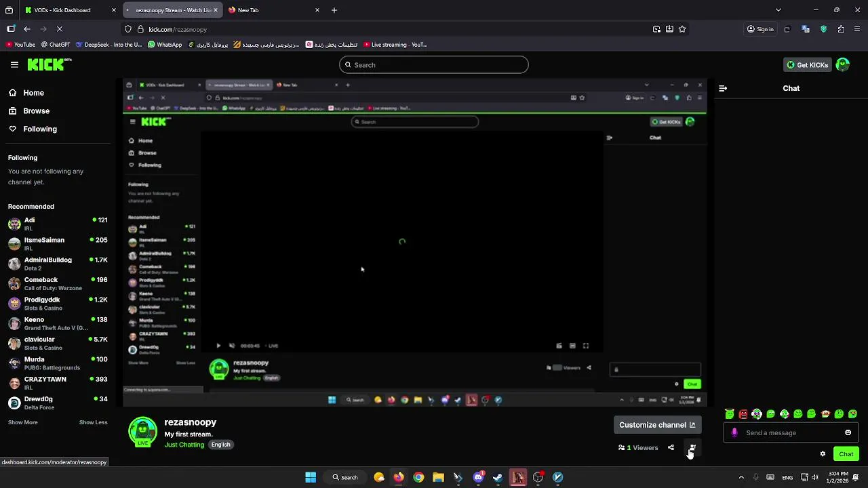Expand recommended list with Show More
The width and height of the screenshot is (868, 488).
coord(22,422)
